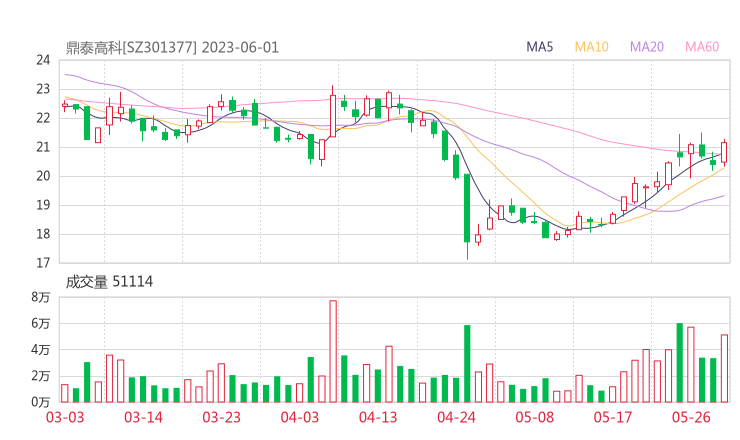
Task: Click the MA60 legend label
Action: coord(702,47)
